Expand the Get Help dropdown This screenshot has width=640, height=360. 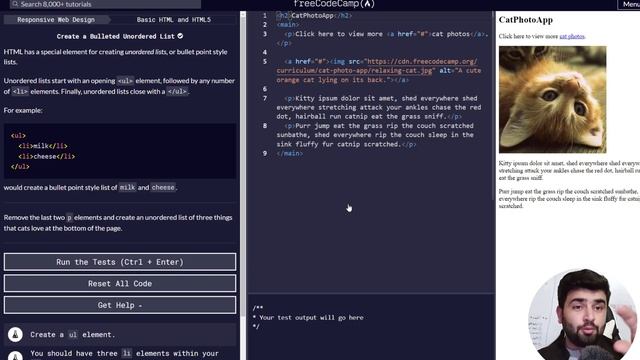point(120,305)
